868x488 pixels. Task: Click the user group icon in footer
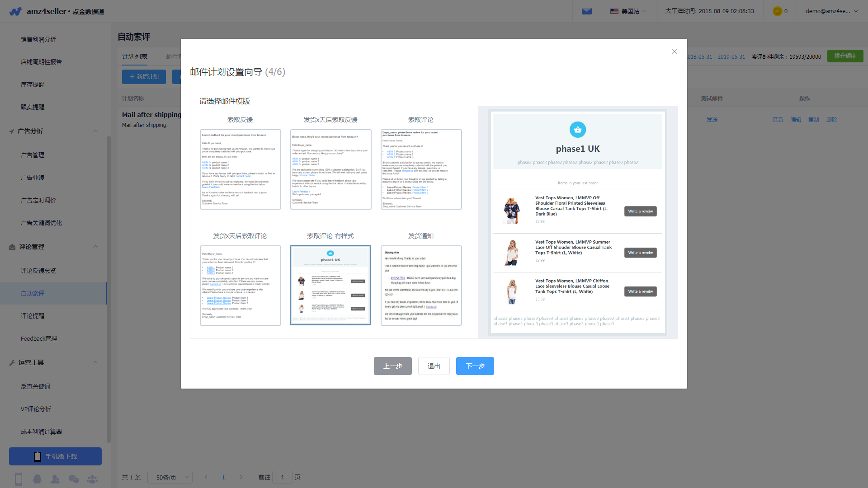92,479
